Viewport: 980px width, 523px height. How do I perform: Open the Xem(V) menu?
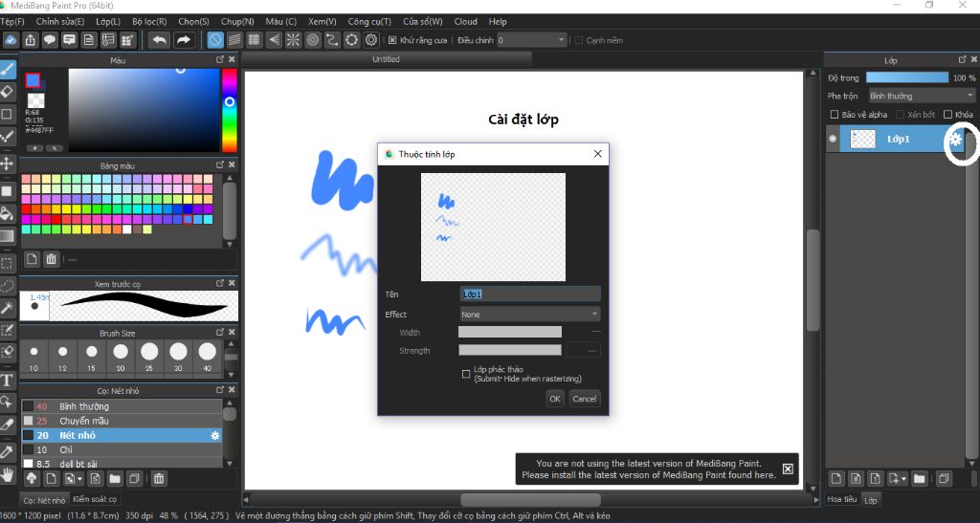pyautogui.click(x=322, y=21)
